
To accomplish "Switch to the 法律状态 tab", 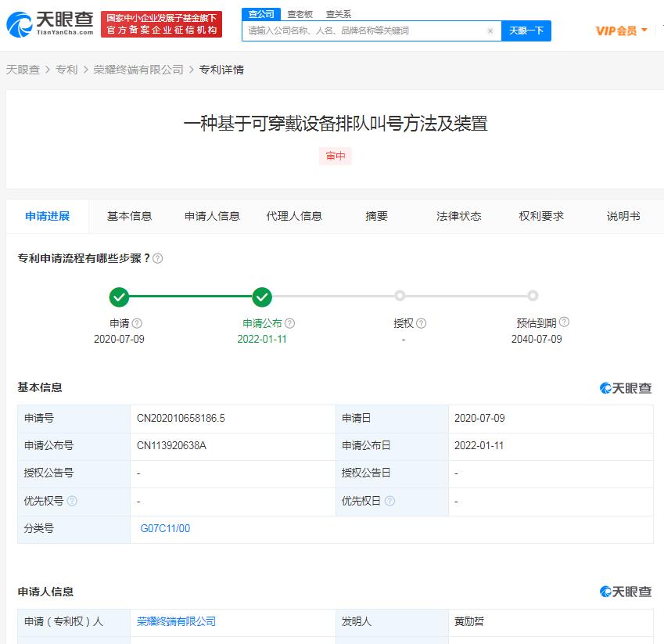I will (x=458, y=216).
